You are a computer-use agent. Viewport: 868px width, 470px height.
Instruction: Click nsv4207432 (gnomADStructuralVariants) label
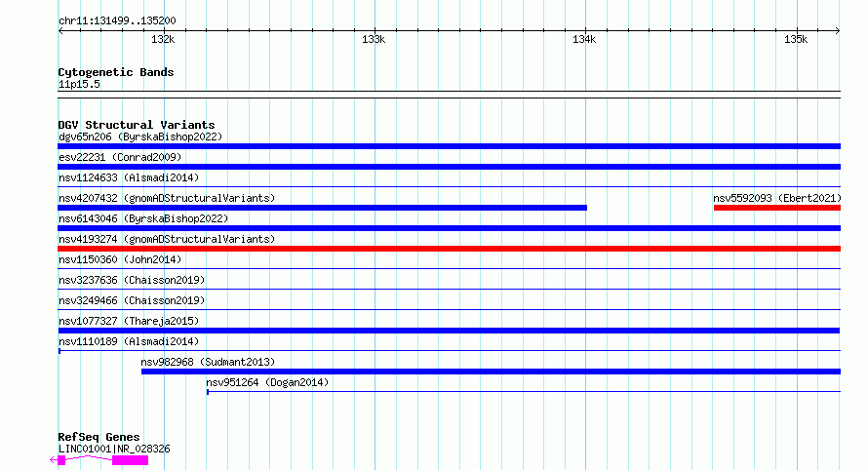167,198
